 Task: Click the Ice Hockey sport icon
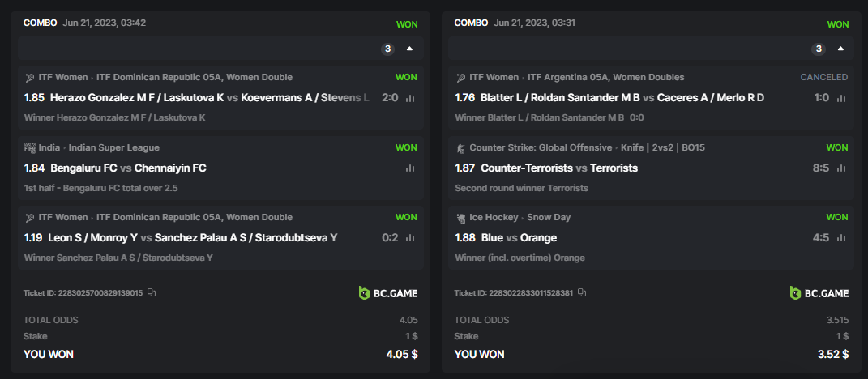tap(460, 218)
